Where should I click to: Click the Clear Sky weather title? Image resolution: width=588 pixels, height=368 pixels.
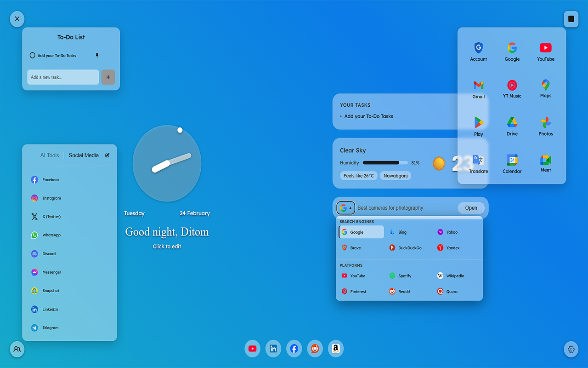353,150
